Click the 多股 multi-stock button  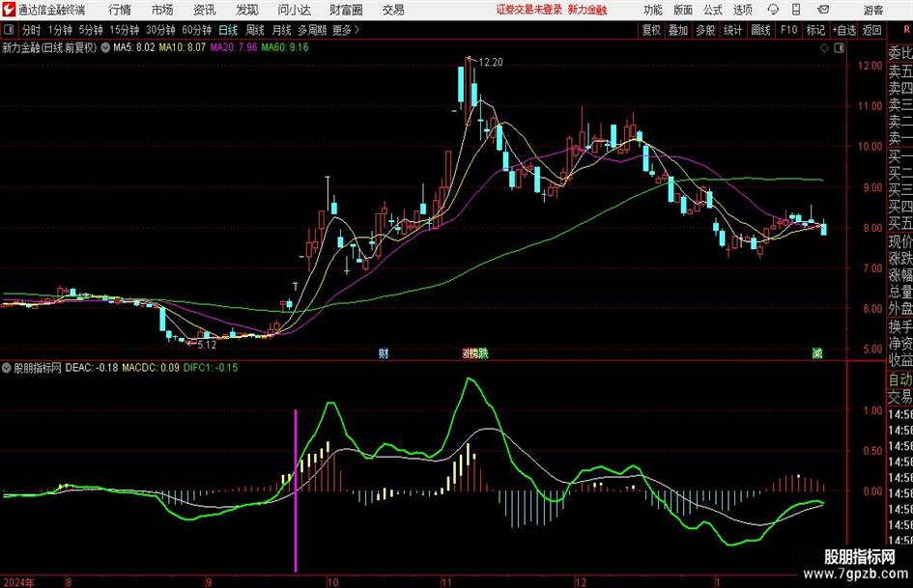[705, 30]
